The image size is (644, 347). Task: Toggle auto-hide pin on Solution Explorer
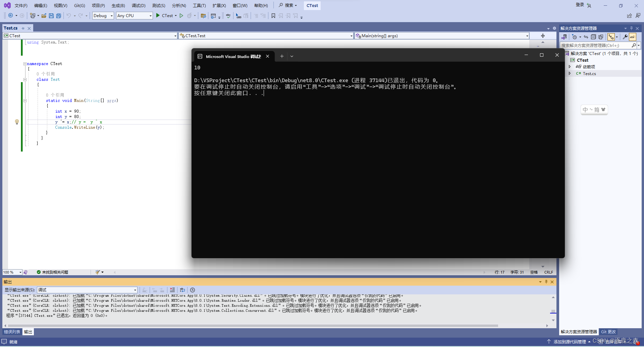click(x=631, y=28)
